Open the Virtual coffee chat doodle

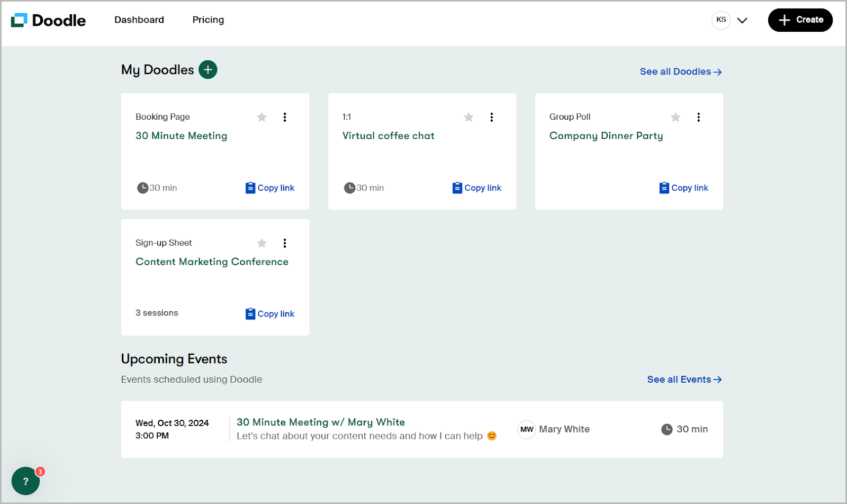coord(389,136)
